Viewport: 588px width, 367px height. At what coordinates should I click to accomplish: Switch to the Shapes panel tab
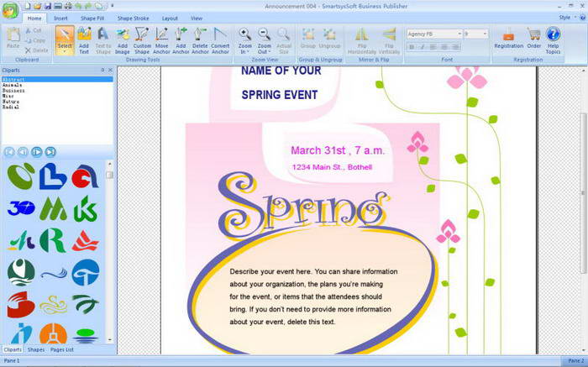pyautogui.click(x=36, y=349)
